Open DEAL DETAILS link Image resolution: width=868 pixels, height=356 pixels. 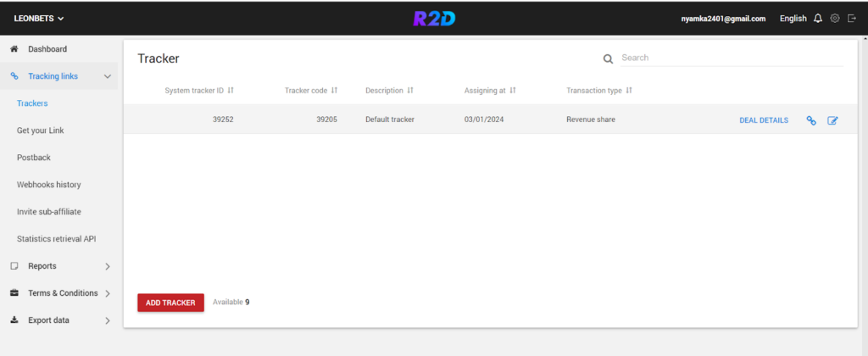click(764, 120)
